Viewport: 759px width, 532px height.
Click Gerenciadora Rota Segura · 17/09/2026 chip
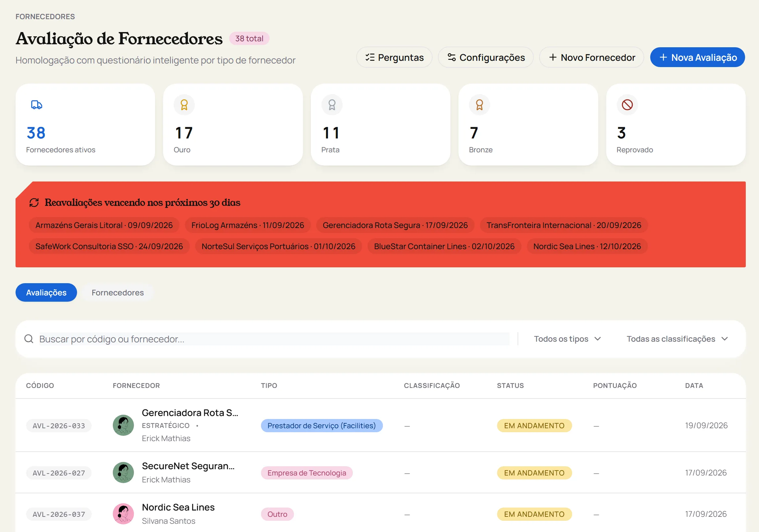tap(395, 225)
